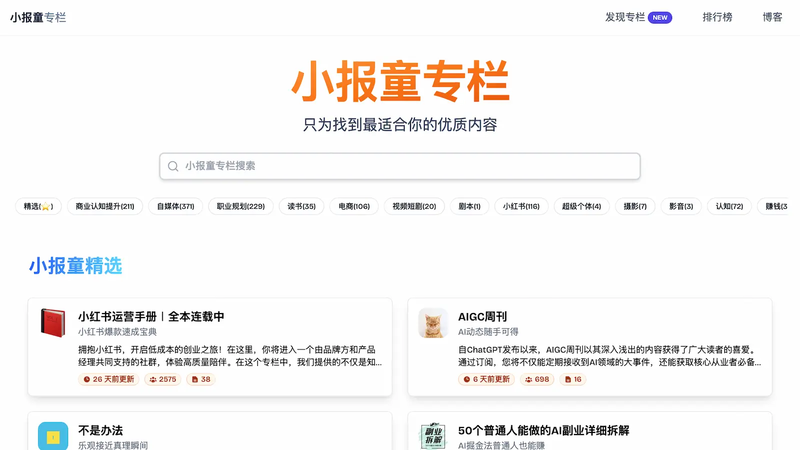Filter by 小红书(116) tag
This screenshot has width=800, height=450.
(x=521, y=206)
